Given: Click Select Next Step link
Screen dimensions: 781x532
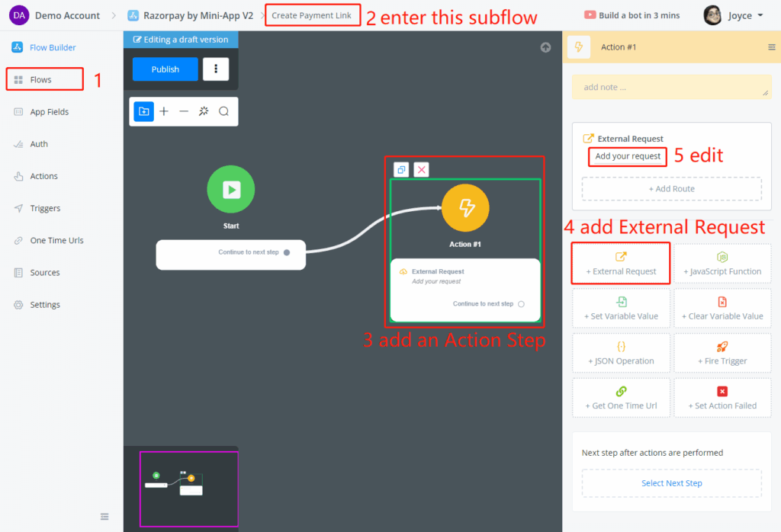Looking at the screenshot, I should (671, 483).
